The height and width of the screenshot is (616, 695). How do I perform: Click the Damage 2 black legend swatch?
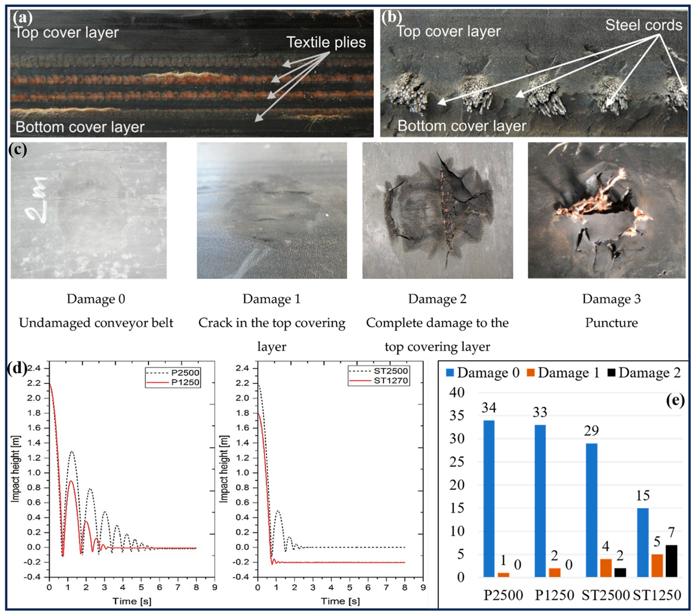[x=611, y=373]
